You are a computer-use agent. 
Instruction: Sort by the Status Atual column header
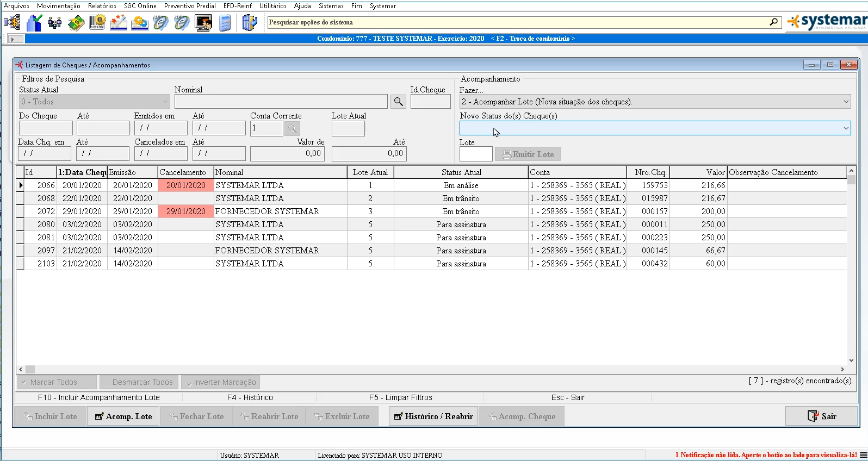coord(461,172)
